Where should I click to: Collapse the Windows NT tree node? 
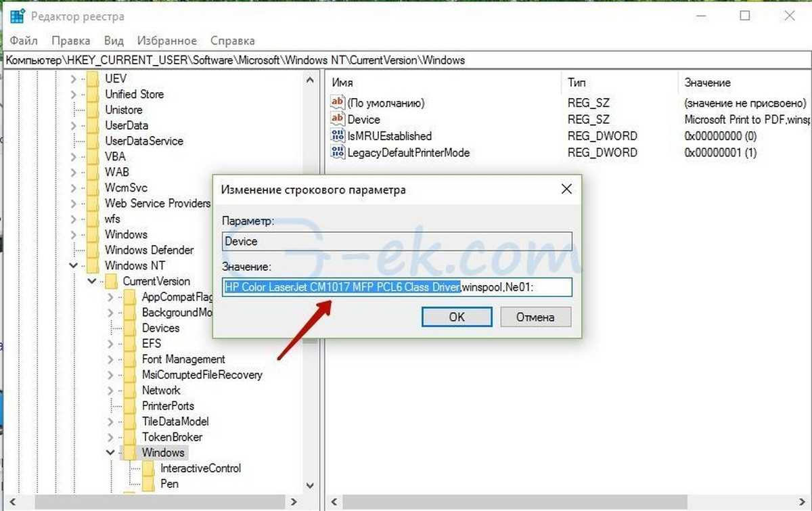74,266
